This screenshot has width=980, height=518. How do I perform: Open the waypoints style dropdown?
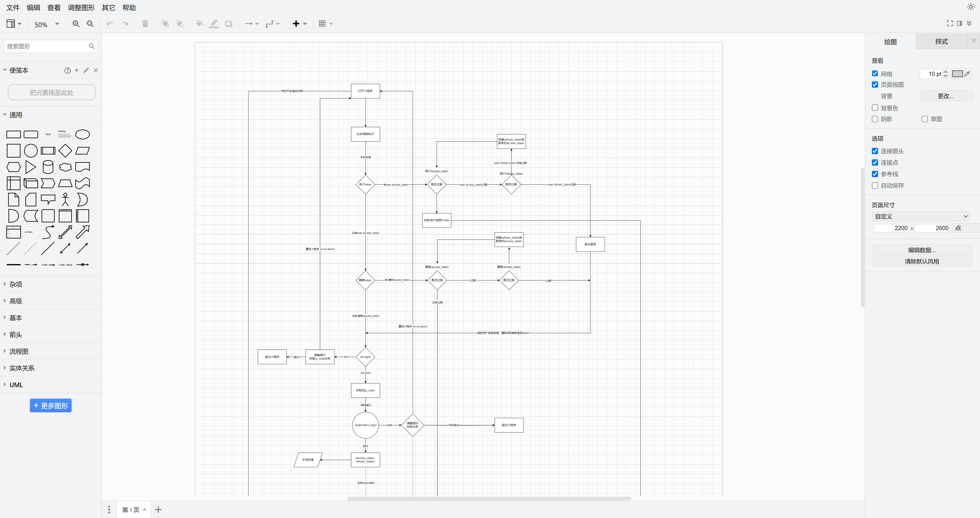click(272, 24)
